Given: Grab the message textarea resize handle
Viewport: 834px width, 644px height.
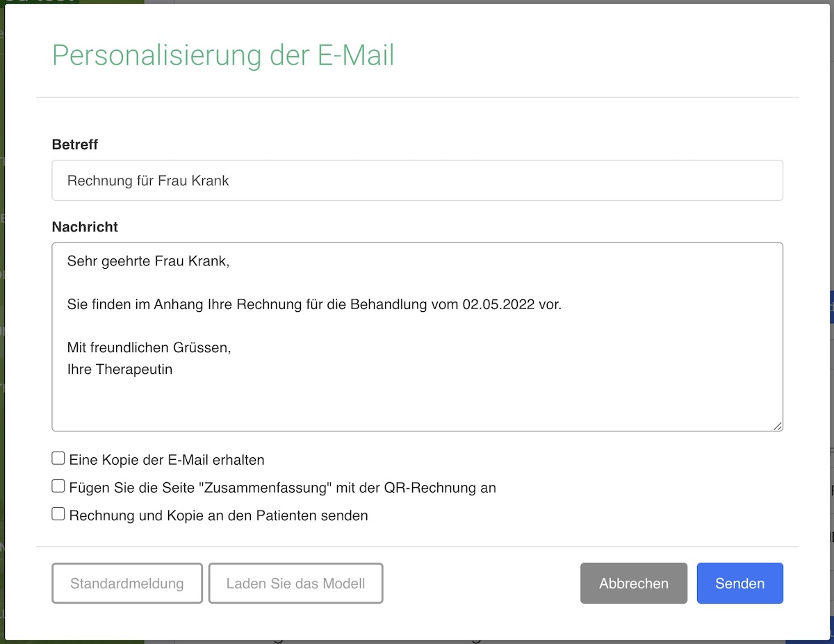Looking at the screenshot, I should (777, 425).
